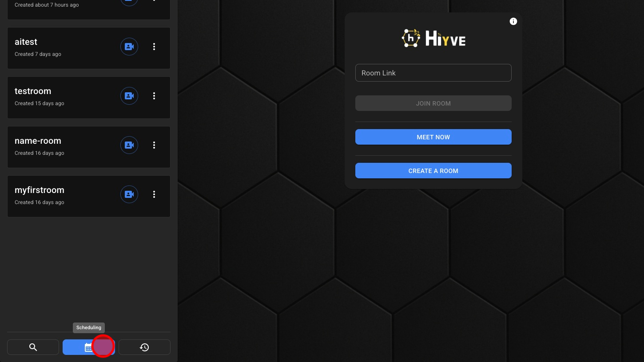Start video call for testroom
644x362 pixels.
(129, 96)
